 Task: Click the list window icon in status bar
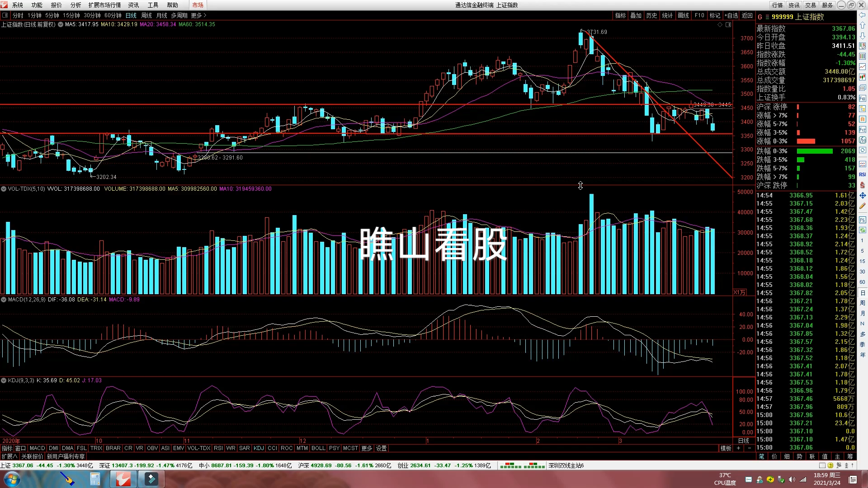(x=823, y=465)
